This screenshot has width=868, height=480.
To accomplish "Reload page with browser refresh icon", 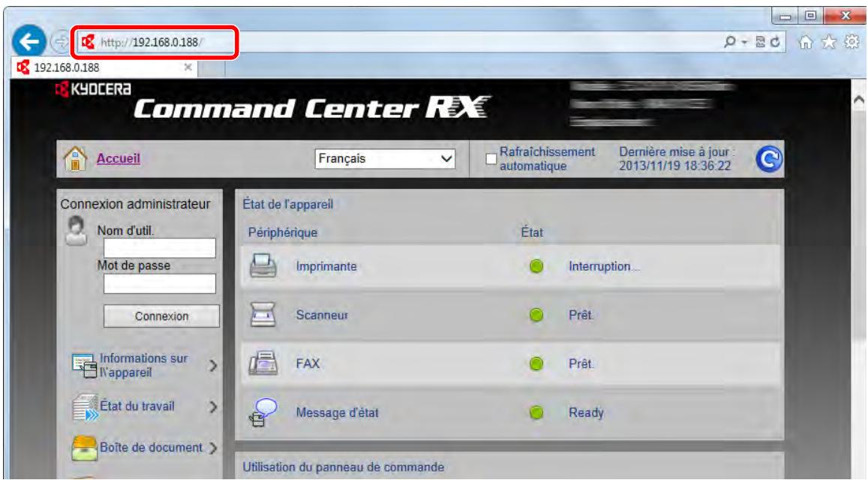I will tap(775, 41).
